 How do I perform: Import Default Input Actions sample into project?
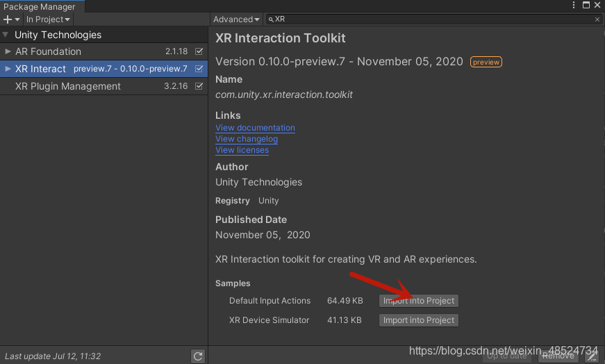419,301
